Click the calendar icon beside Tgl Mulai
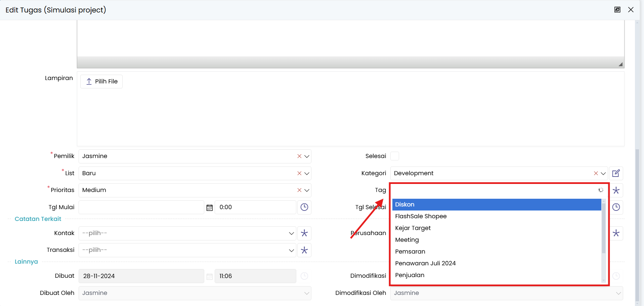 pyautogui.click(x=209, y=207)
